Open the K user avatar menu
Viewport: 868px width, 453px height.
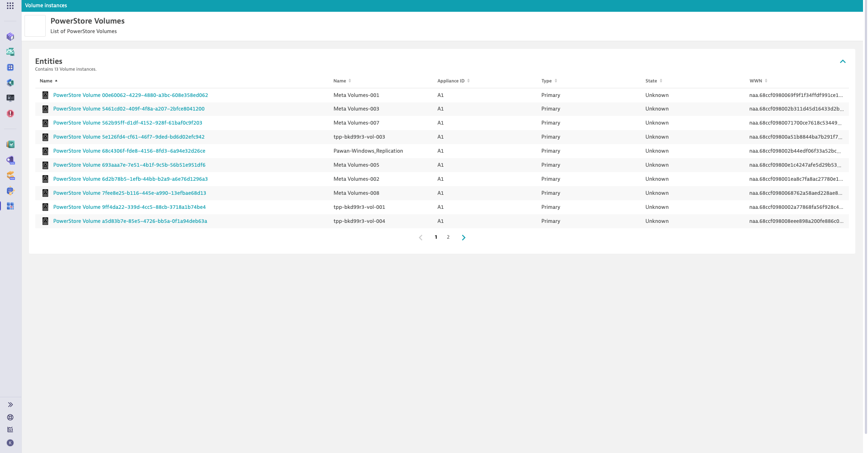10,443
